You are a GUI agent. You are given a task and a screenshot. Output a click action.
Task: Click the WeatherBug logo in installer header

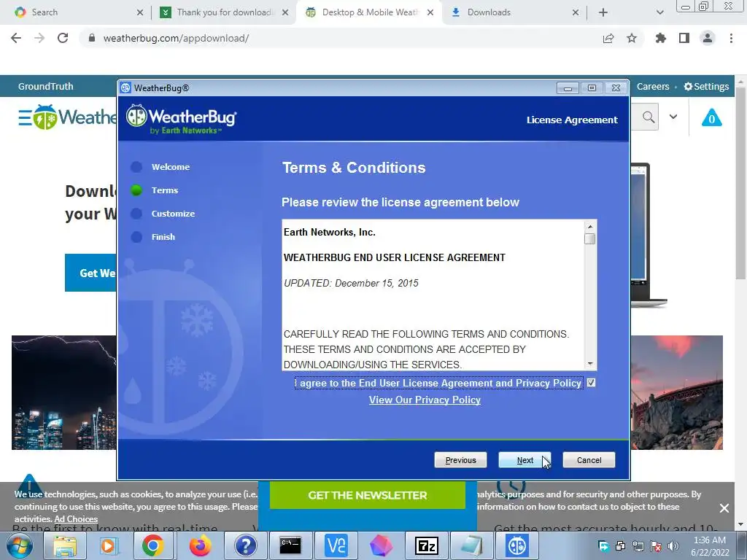pyautogui.click(x=182, y=119)
